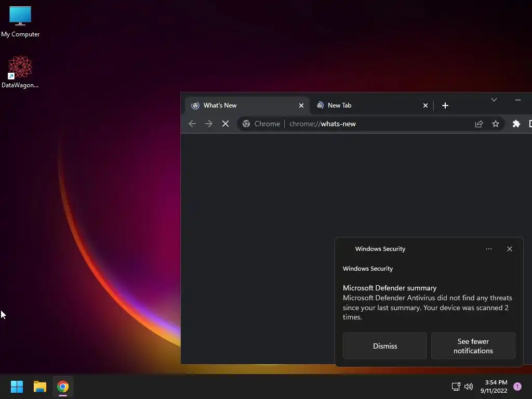Click the Chrome taskbar icon
Viewport: 532px width, 399px height.
click(x=63, y=387)
